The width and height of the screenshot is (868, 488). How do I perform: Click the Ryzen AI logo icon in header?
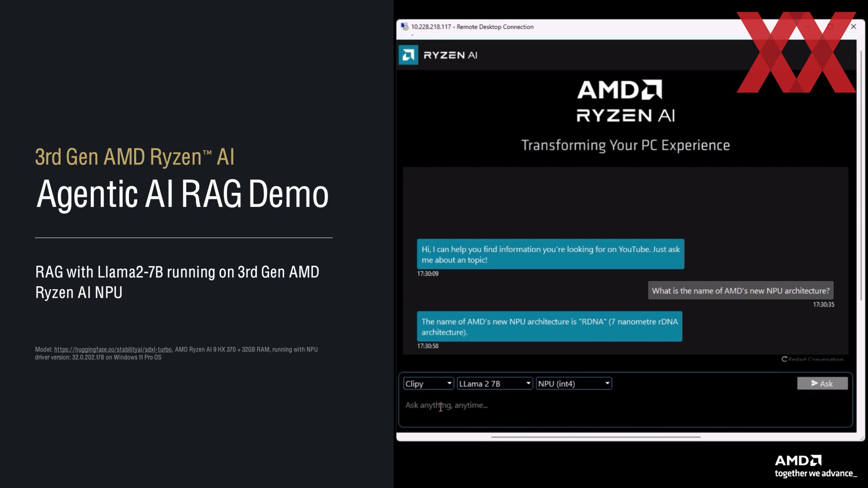(408, 55)
